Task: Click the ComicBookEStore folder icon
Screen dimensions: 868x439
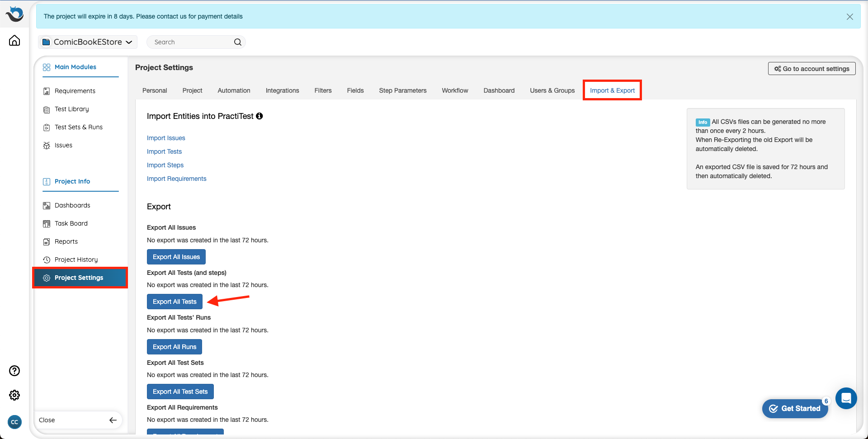Action: [46, 42]
